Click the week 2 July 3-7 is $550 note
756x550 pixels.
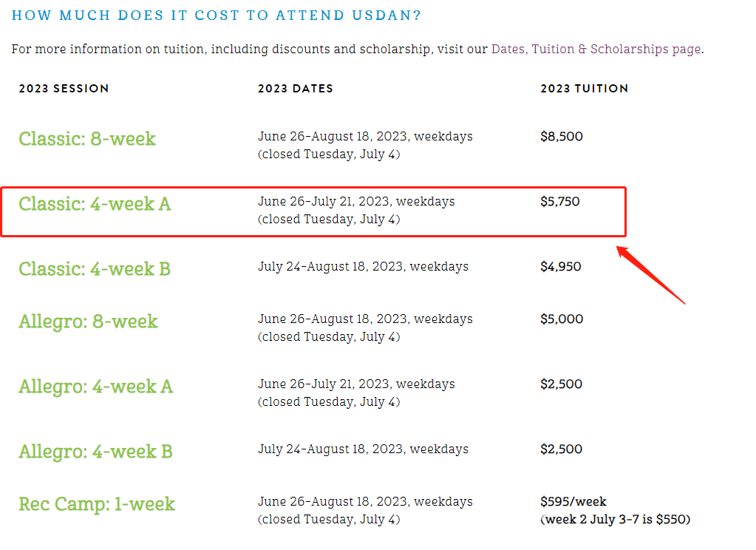[616, 520]
